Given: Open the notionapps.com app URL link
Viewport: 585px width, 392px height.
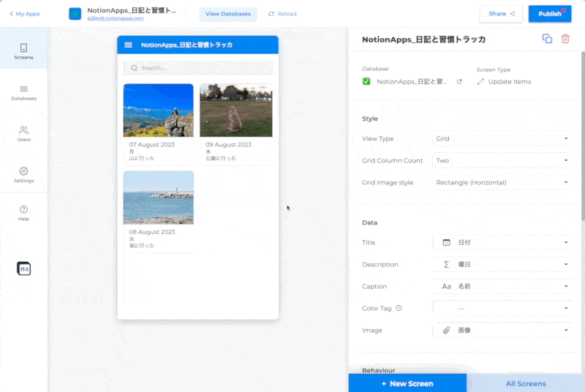Looking at the screenshot, I should [x=116, y=18].
